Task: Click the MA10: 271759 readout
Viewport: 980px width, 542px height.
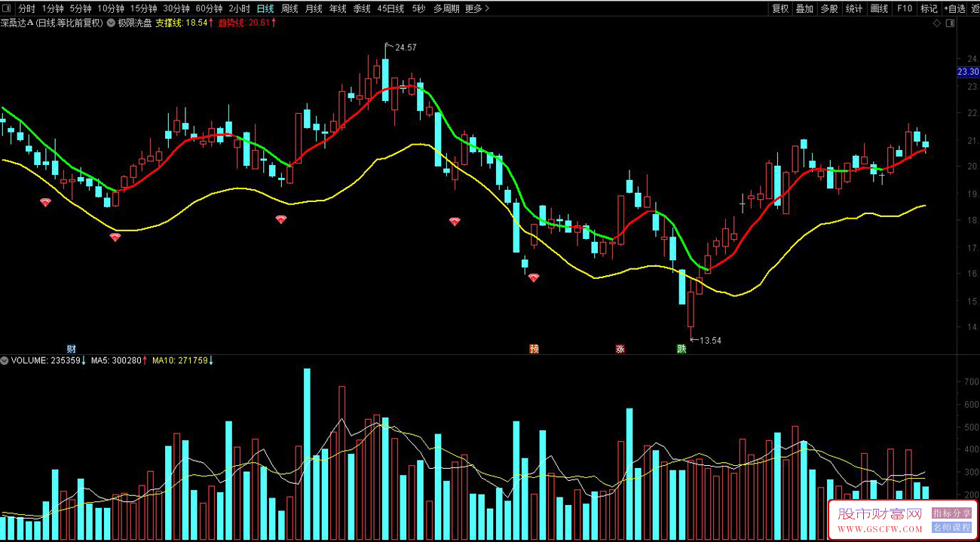Action: tap(183, 360)
